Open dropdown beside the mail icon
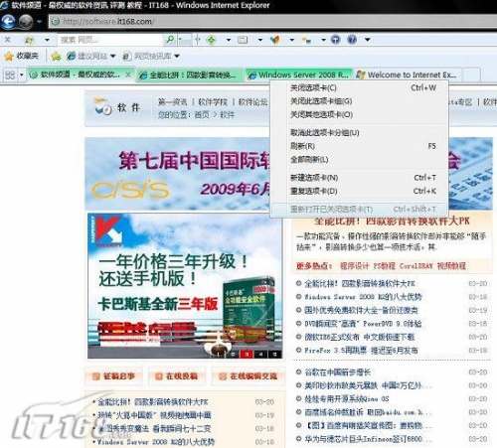Screen dimensions: 497x448 click(x=260, y=40)
